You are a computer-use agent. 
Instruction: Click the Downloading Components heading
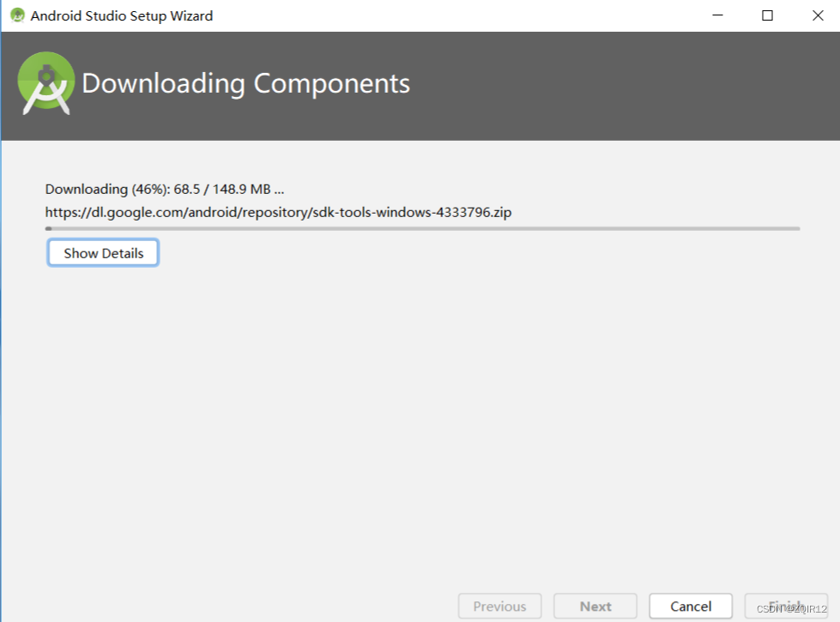coord(246,83)
